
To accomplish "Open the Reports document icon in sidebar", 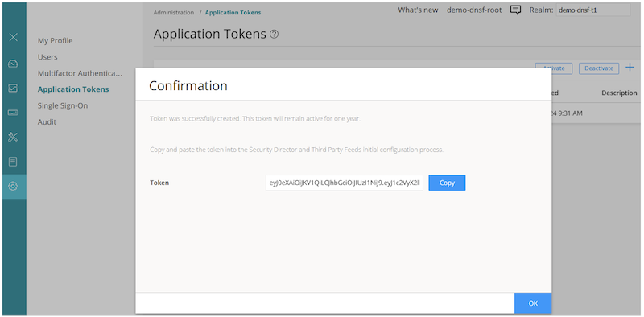I will pos(13,162).
